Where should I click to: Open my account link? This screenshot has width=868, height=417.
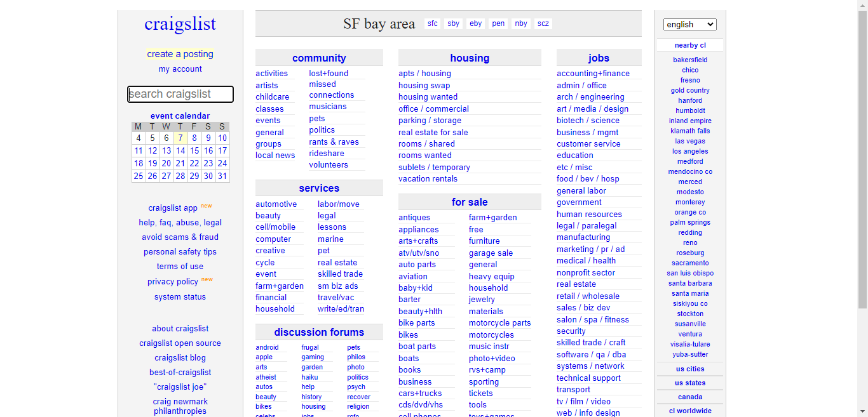(180, 69)
